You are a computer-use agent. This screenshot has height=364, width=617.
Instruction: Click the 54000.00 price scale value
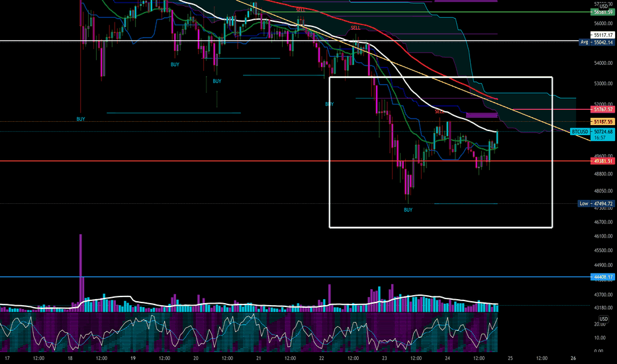(x=604, y=63)
